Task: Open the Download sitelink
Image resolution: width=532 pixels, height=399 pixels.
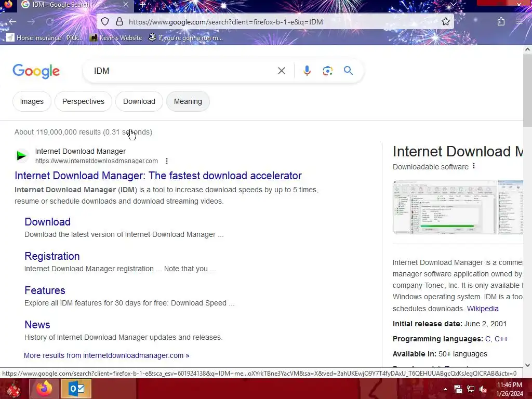Action: (47, 221)
